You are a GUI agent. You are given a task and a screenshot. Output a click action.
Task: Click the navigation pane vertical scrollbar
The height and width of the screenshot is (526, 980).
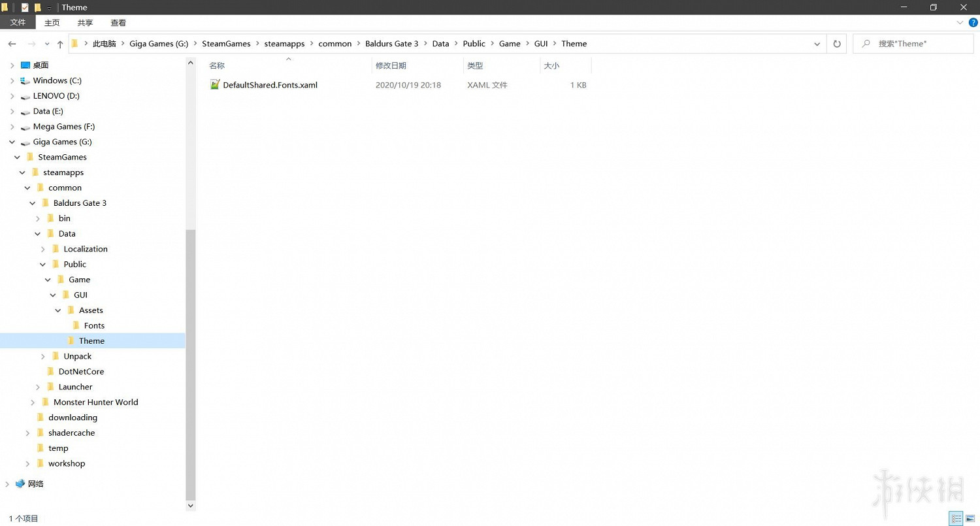pyautogui.click(x=191, y=359)
